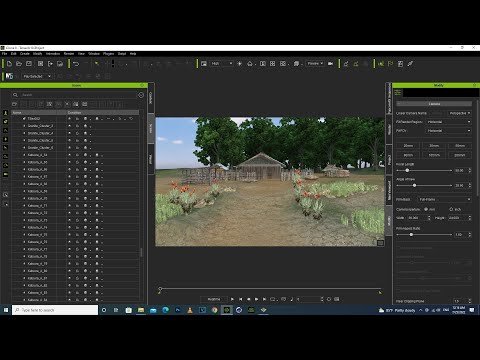Viewport: 480px width, 360px height.
Task: Select the mm unit radio button
Action: tap(426, 209)
